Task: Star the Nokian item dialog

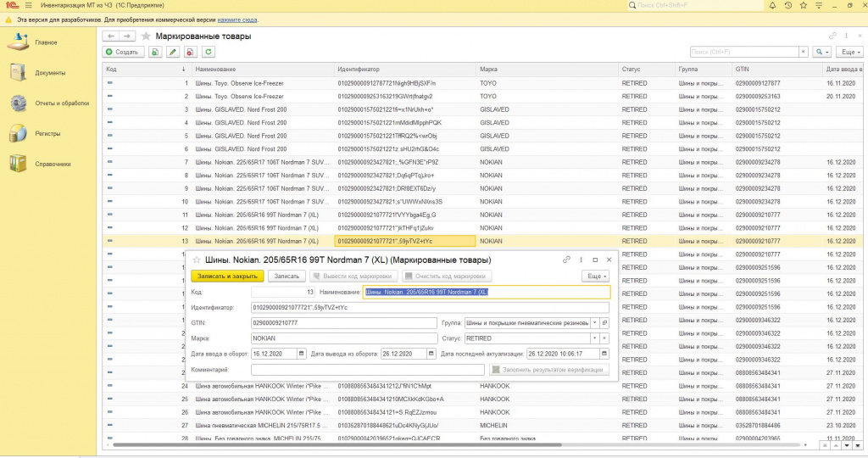Action: [x=196, y=260]
